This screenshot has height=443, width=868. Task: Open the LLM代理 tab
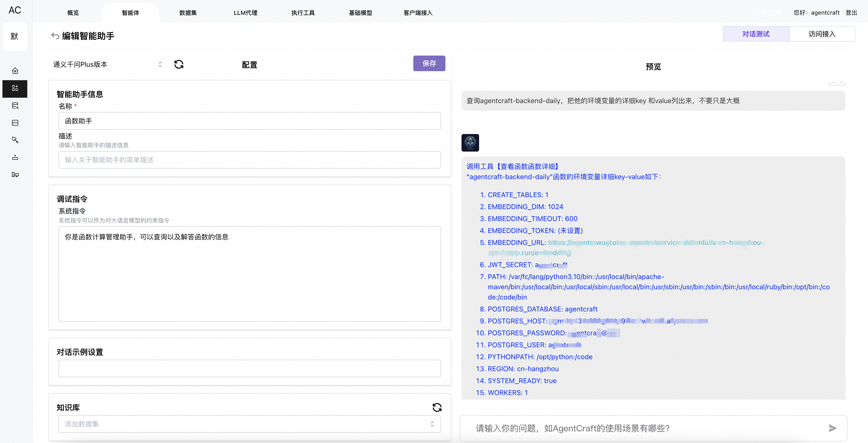click(245, 13)
